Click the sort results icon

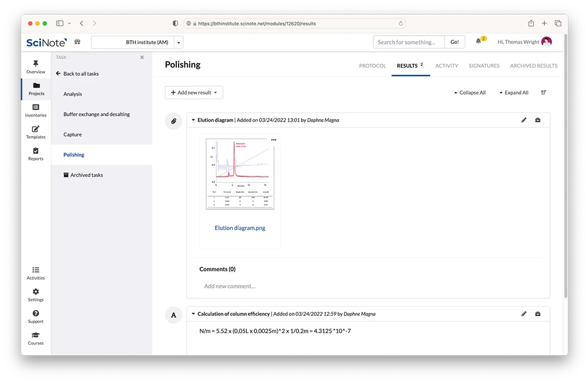[x=544, y=92]
